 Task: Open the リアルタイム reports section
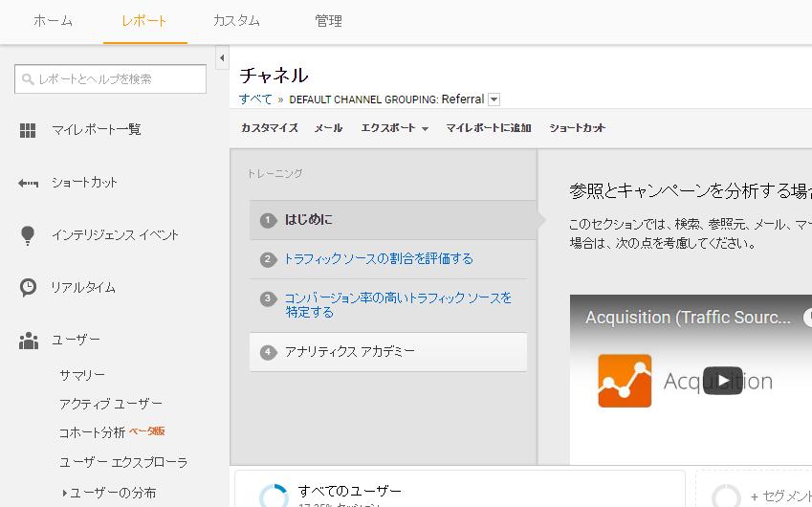(x=83, y=287)
